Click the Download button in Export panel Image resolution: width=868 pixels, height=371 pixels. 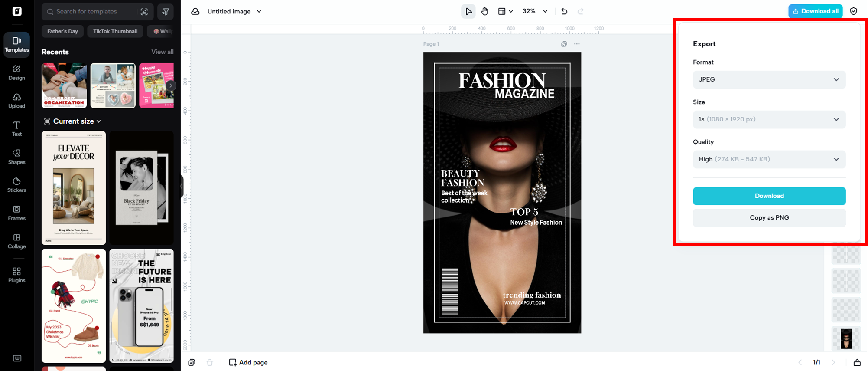(769, 196)
